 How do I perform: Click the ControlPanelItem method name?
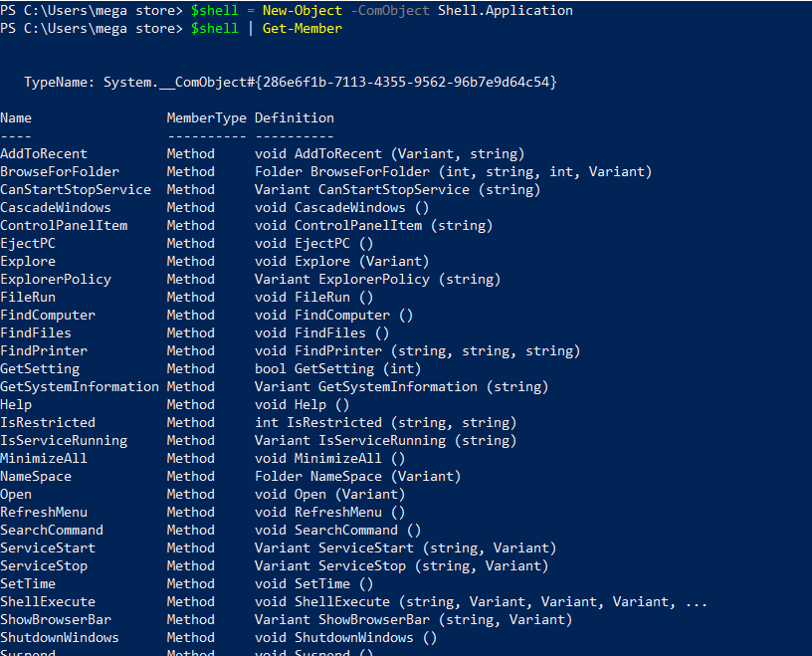(64, 225)
